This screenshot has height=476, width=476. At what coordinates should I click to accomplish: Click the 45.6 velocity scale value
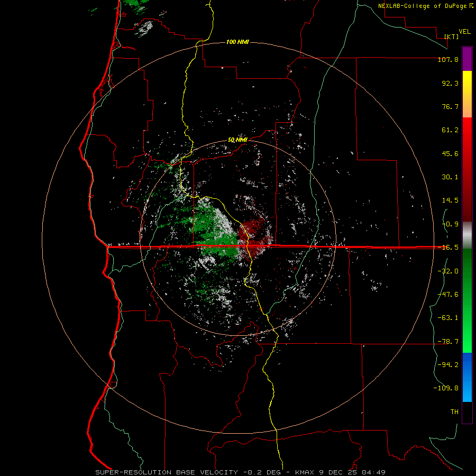pyautogui.click(x=450, y=153)
